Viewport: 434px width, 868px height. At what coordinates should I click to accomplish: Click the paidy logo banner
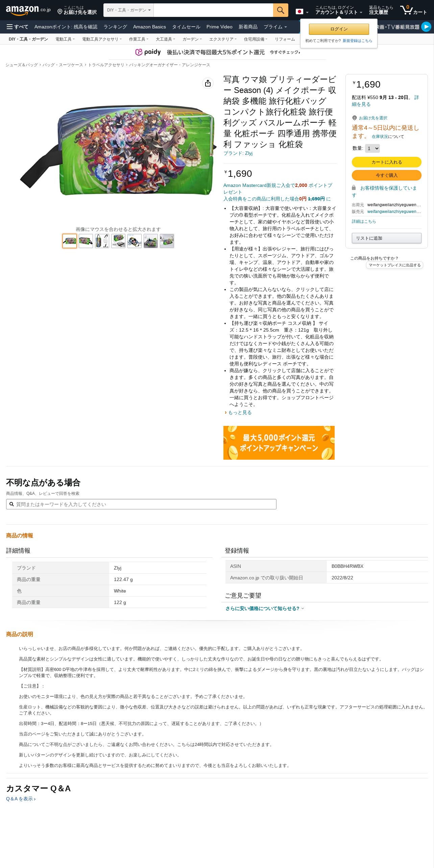[148, 52]
